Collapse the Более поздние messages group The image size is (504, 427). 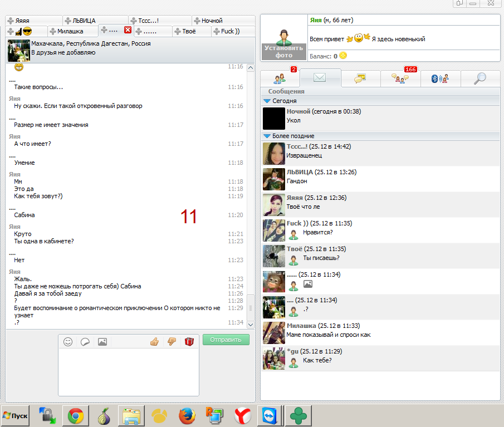point(267,136)
